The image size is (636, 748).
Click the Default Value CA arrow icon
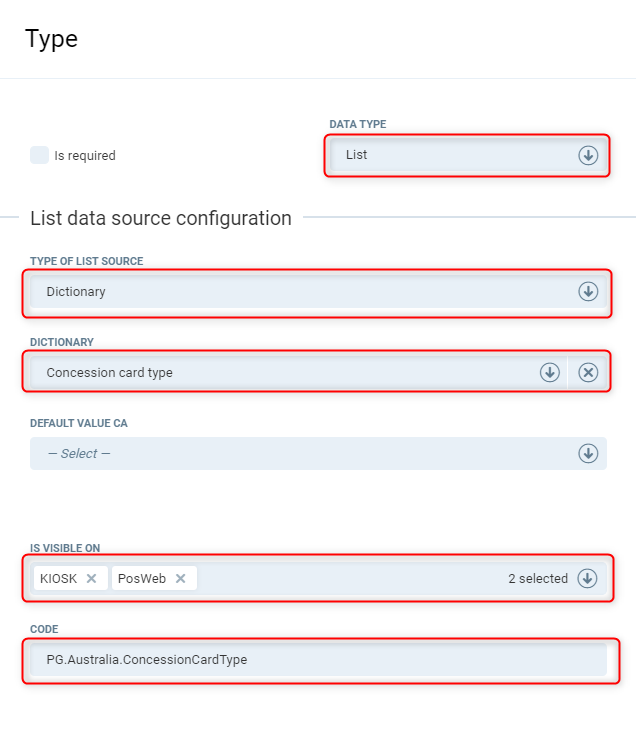(588, 453)
